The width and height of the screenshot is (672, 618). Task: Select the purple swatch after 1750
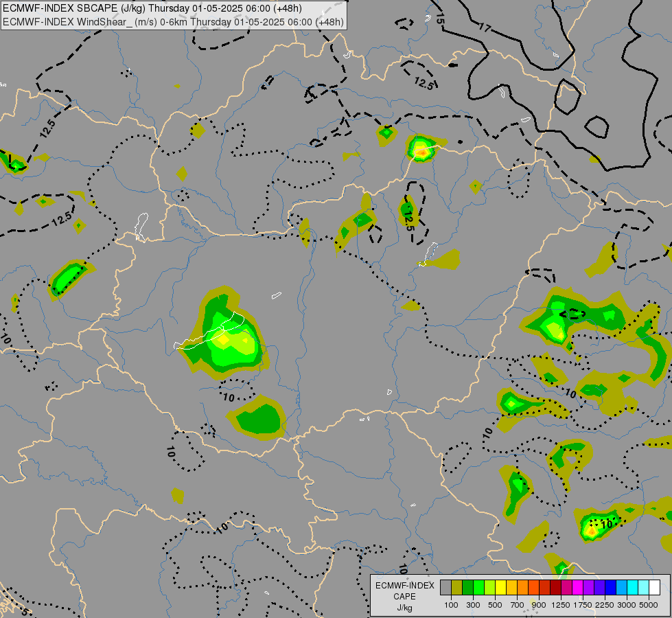click(x=588, y=587)
